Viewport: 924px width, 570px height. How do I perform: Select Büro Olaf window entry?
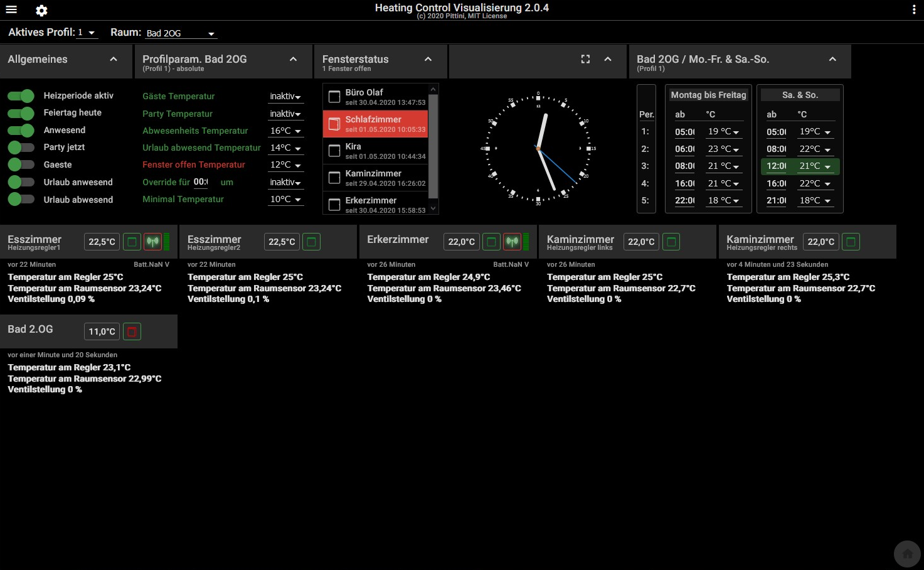tap(375, 97)
